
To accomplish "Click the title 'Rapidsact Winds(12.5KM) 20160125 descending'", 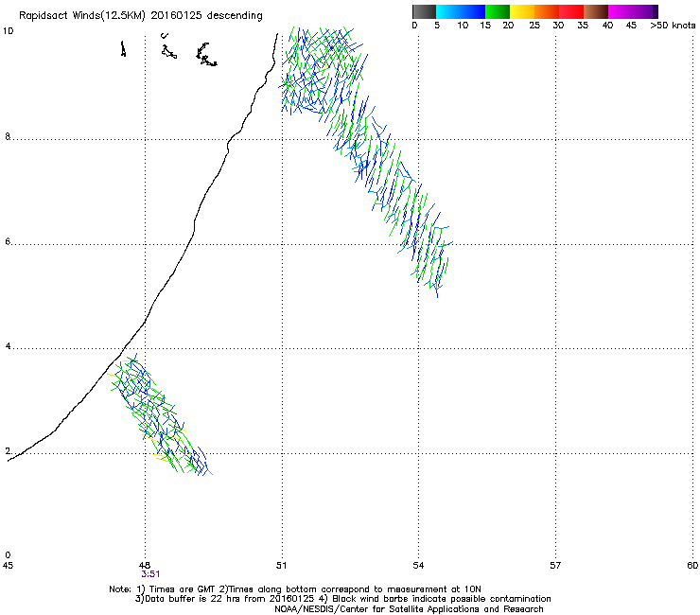I will click(141, 16).
